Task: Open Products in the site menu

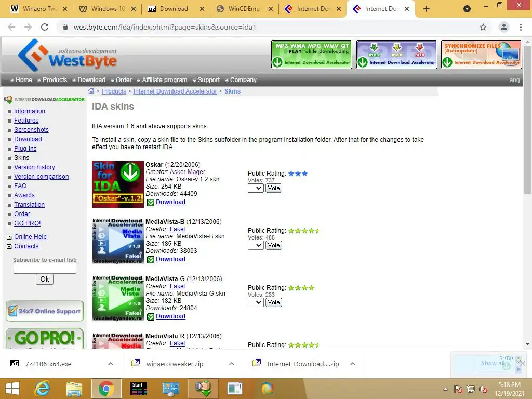Action: [55, 80]
